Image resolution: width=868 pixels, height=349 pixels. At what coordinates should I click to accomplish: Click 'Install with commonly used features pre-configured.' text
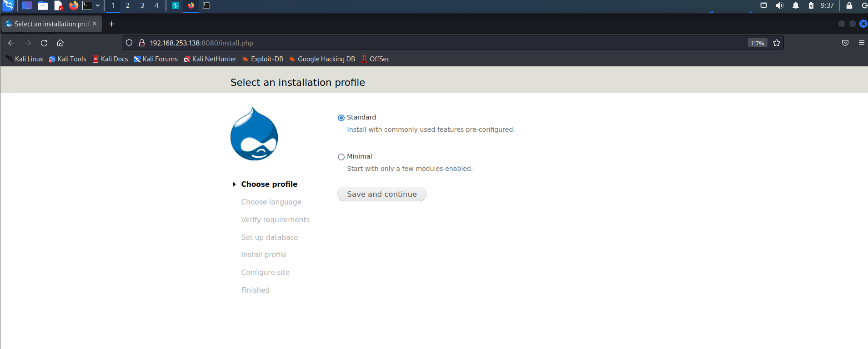(431, 130)
